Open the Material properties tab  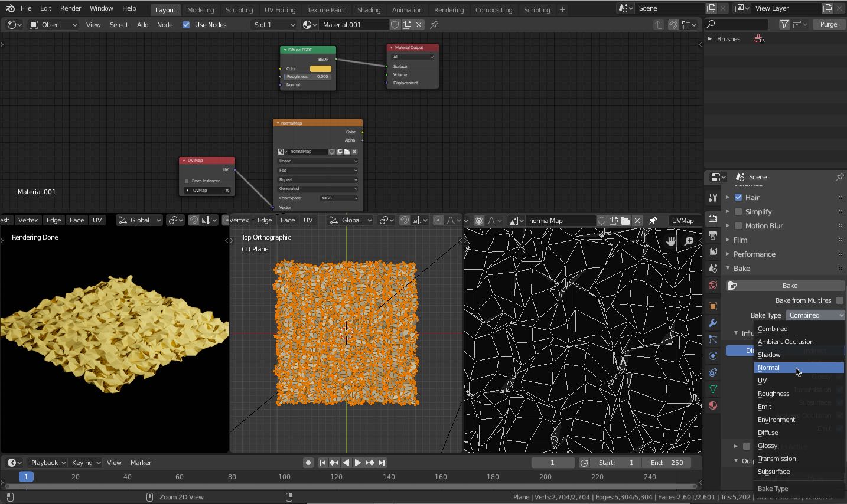click(713, 405)
